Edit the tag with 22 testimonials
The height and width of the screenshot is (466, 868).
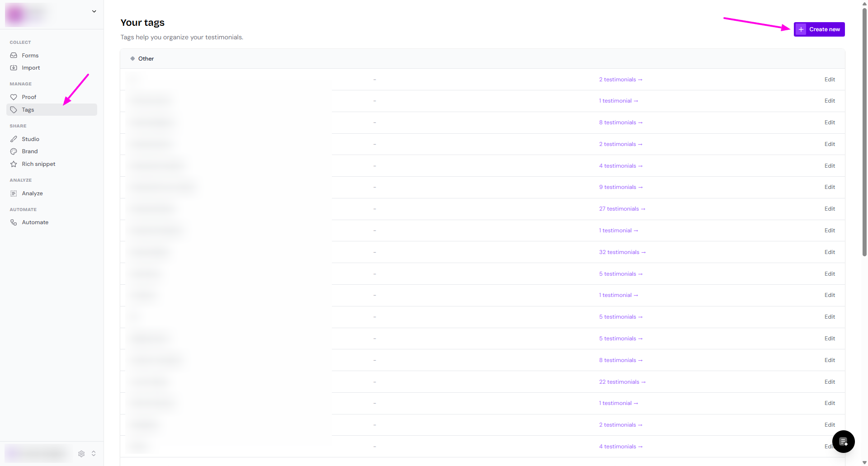829,382
